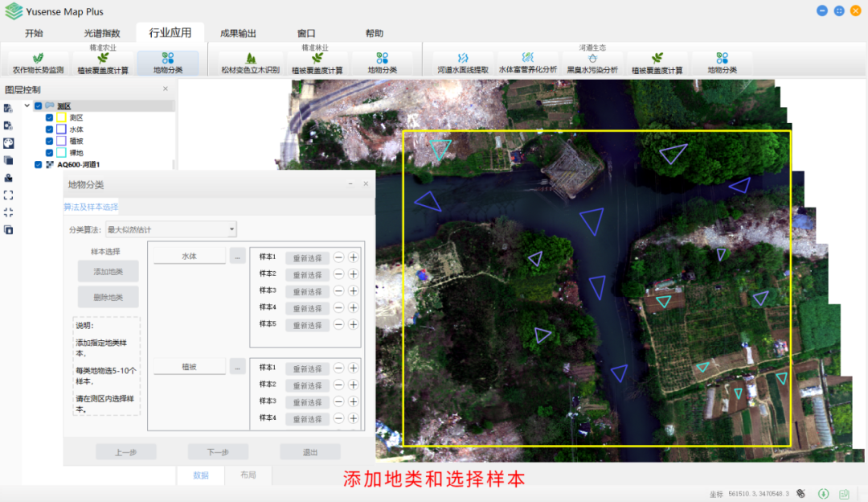Screen dimensions: 868x502
Task: Uncheck the 水体 layer checkbox
Action: click(x=50, y=129)
